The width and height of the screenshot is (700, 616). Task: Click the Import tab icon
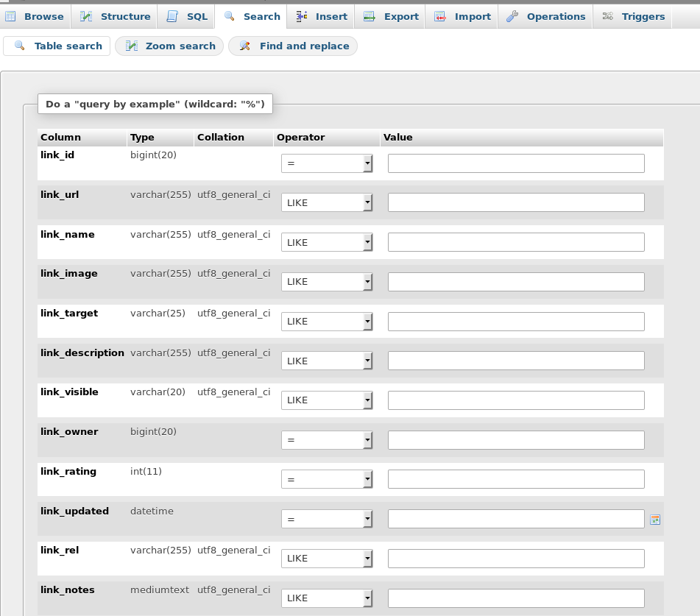[x=440, y=16]
